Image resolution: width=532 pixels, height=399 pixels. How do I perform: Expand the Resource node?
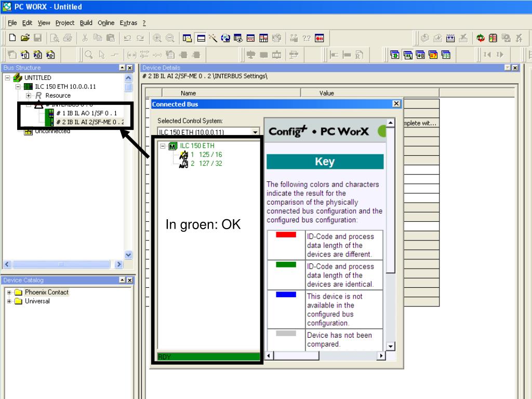29,96
